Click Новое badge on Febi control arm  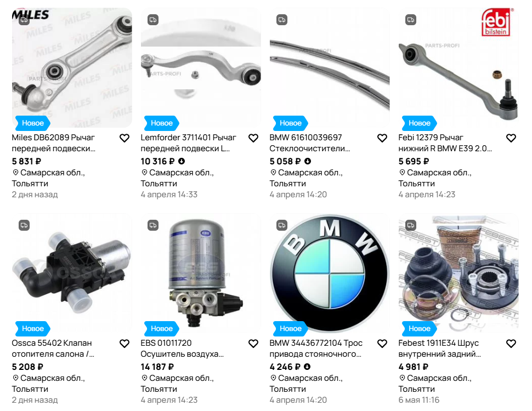click(420, 123)
